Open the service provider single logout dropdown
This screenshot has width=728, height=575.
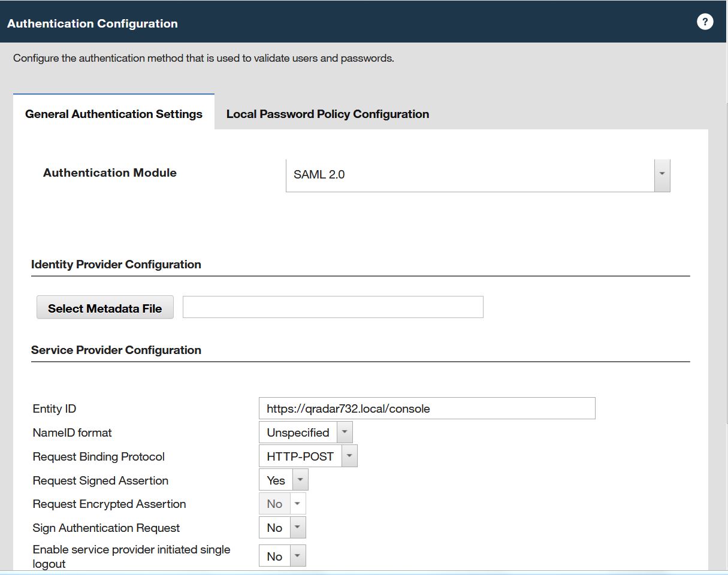pyautogui.click(x=283, y=556)
